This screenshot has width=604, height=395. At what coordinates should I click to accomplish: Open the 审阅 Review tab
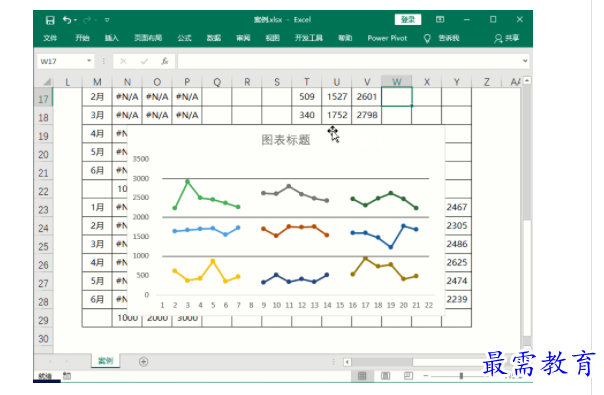(243, 38)
